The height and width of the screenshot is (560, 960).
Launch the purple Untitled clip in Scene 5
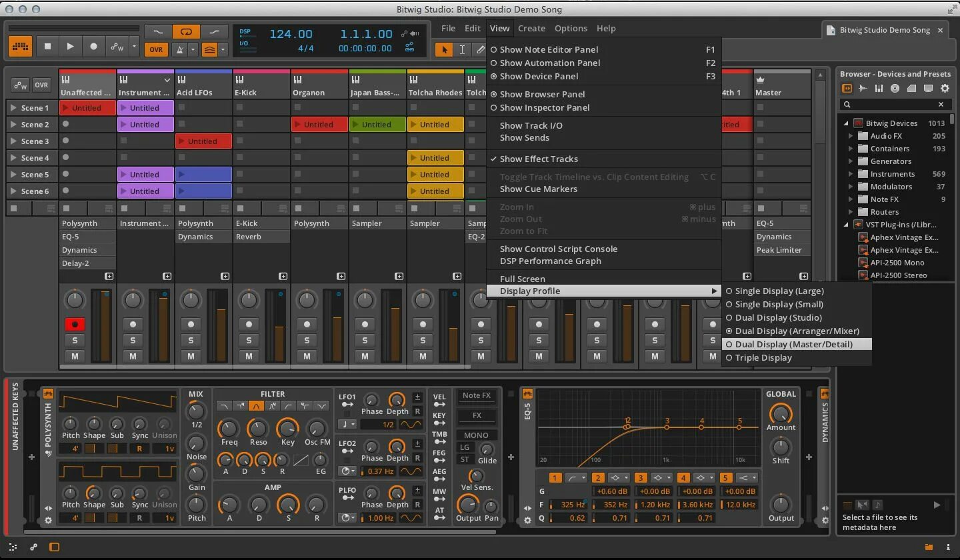click(145, 174)
